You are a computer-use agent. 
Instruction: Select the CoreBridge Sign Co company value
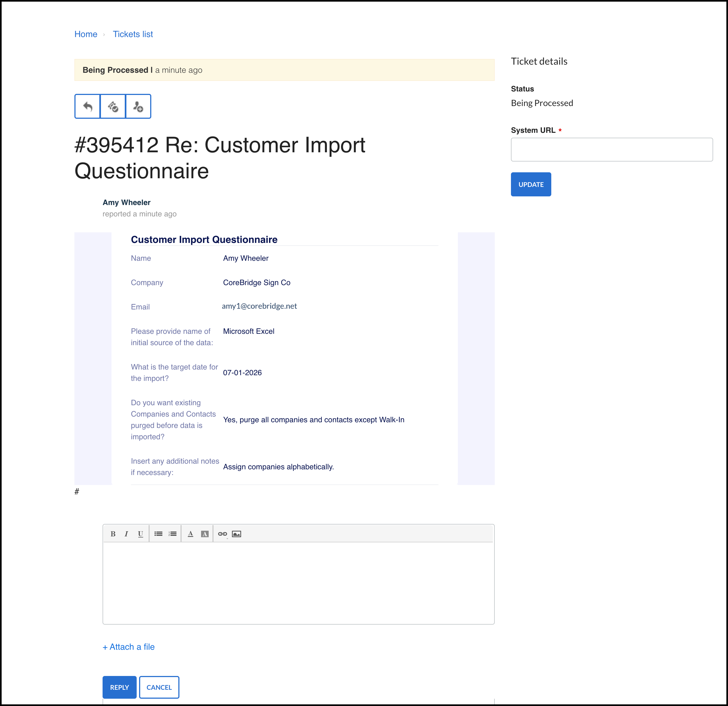point(257,282)
